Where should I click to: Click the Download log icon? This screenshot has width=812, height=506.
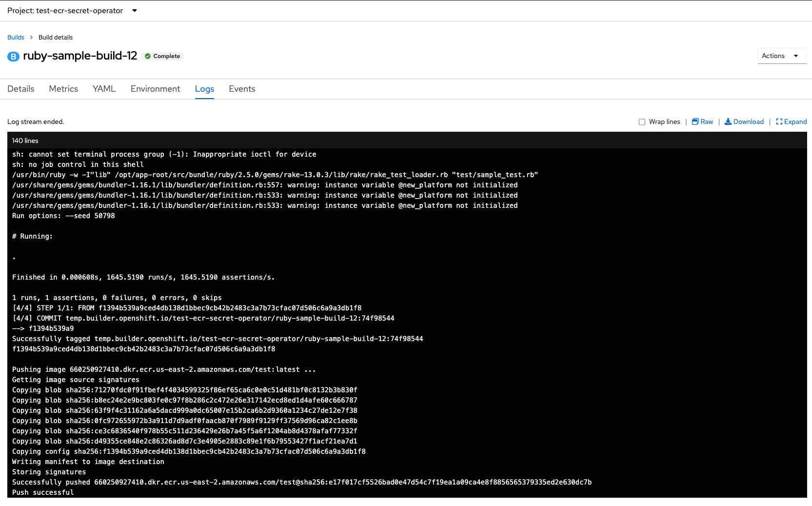pos(728,122)
